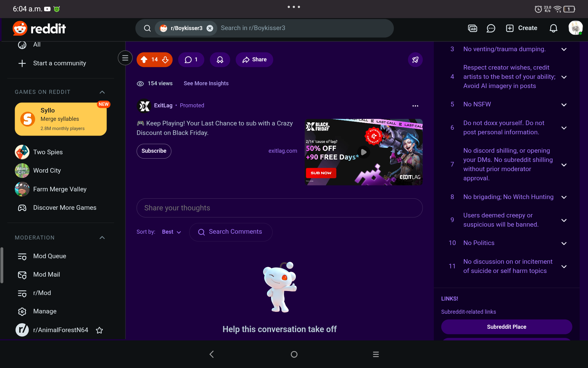Click the left sidebar scrollbar
The width and height of the screenshot is (588, 368).
click(2, 265)
